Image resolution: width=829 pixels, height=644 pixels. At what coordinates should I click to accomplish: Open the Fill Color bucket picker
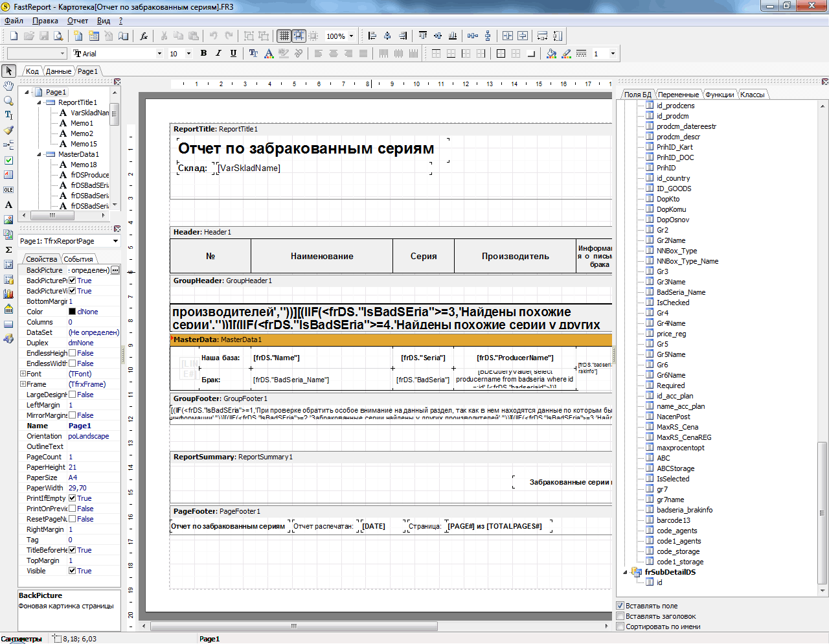point(551,53)
